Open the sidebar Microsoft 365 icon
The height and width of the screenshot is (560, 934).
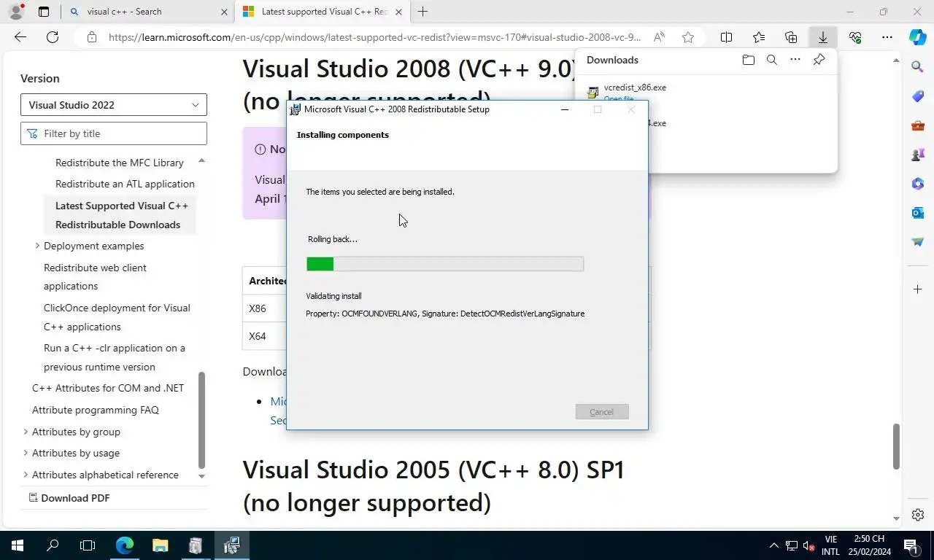[918, 184]
